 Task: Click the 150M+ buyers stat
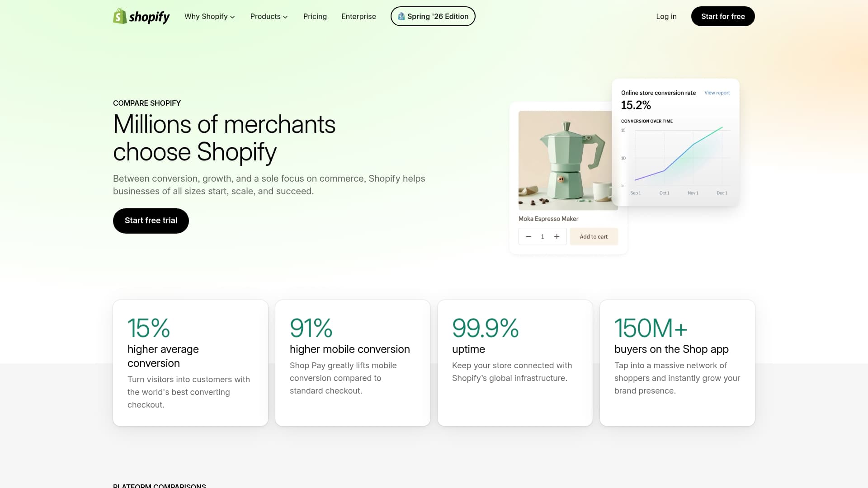tap(677, 363)
